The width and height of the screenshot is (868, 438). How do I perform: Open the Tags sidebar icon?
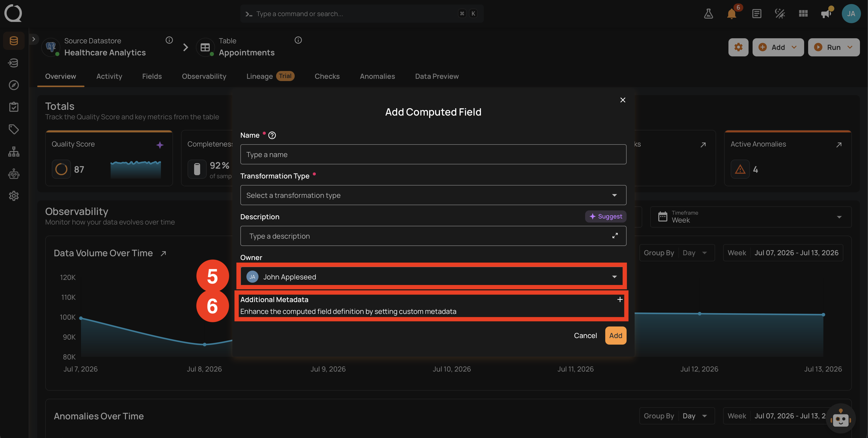tap(14, 129)
